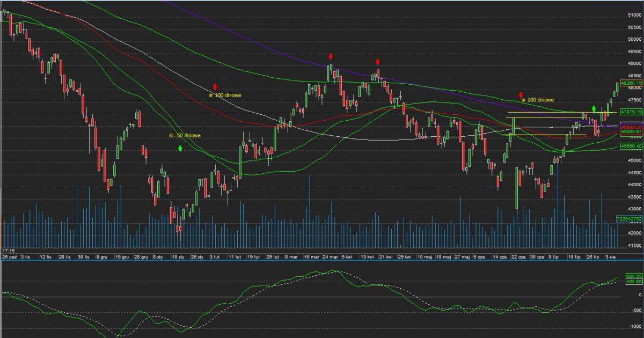Screen dimensions: 644x338
Task: Select red arrow beside 'śr 100 dniowe' label
Action: (215, 87)
